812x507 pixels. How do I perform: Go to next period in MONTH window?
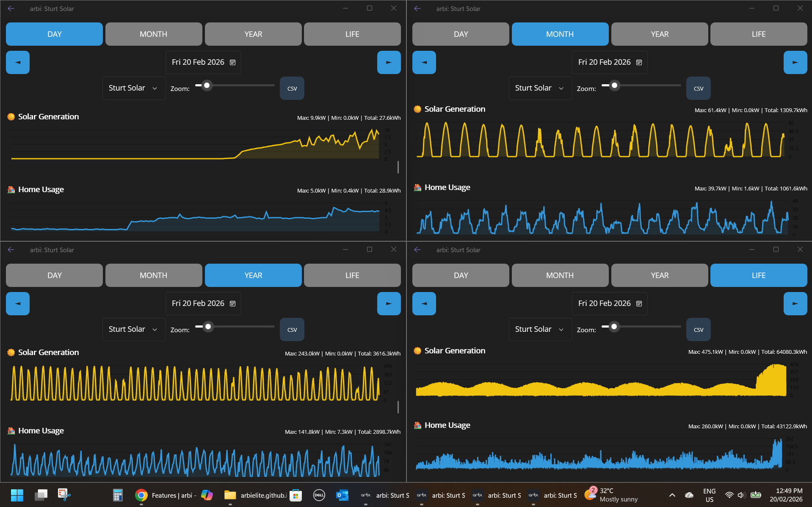click(x=795, y=63)
